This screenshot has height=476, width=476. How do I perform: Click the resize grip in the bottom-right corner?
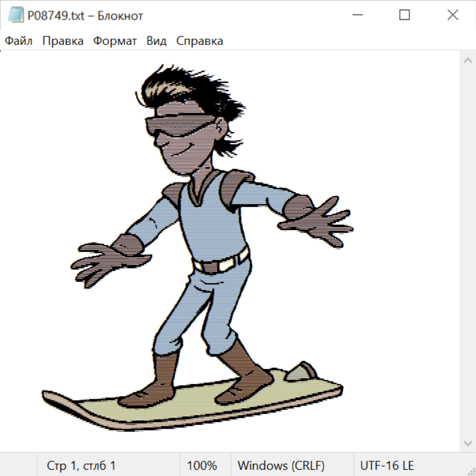tap(471, 471)
